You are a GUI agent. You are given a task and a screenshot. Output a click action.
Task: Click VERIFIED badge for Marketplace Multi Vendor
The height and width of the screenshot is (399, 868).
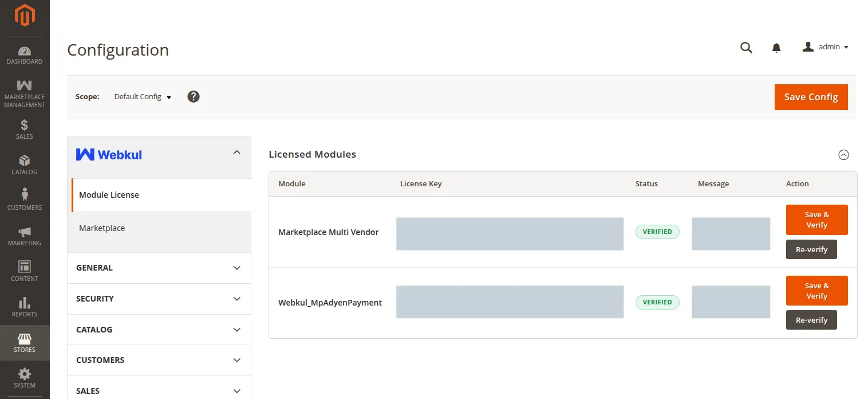(x=657, y=232)
